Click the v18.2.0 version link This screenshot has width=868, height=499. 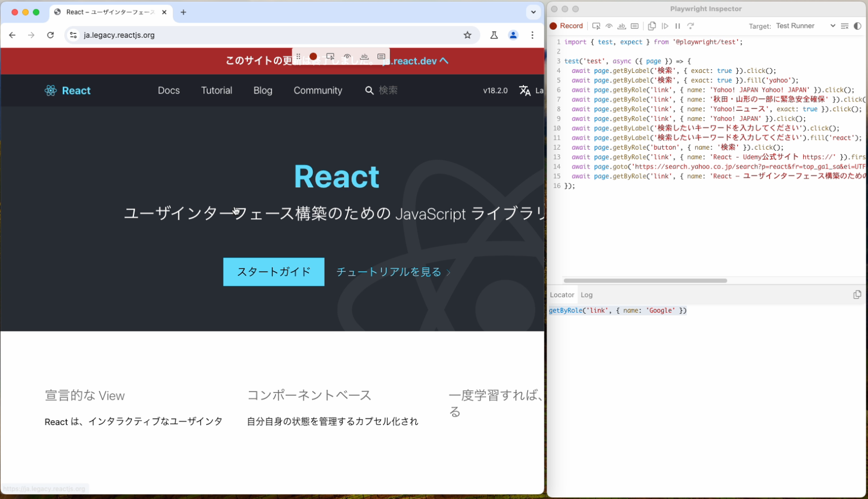[495, 91]
